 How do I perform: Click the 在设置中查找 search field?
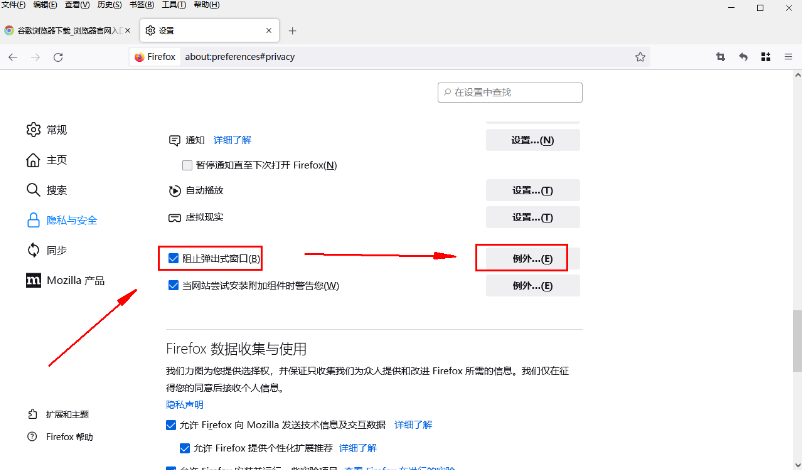point(510,93)
